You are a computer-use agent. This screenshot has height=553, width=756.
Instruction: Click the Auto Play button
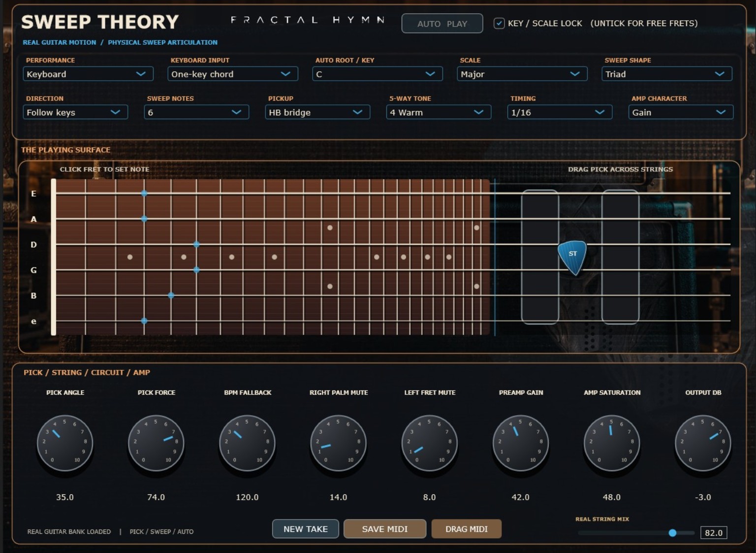pos(442,24)
